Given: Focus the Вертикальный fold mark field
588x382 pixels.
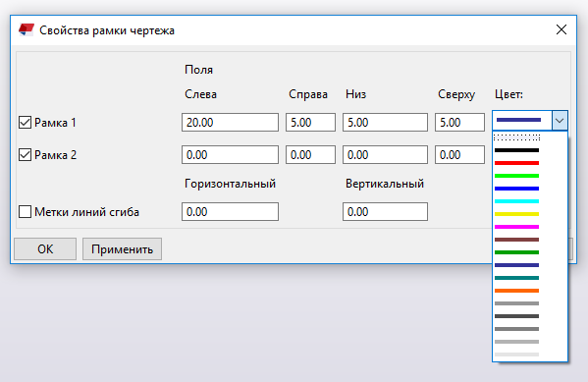Looking at the screenshot, I should (385, 212).
